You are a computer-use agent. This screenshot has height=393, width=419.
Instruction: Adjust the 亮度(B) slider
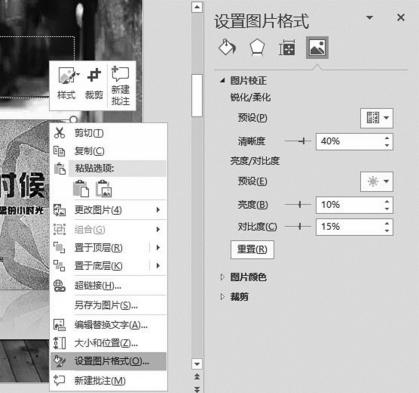pyautogui.click(x=300, y=205)
